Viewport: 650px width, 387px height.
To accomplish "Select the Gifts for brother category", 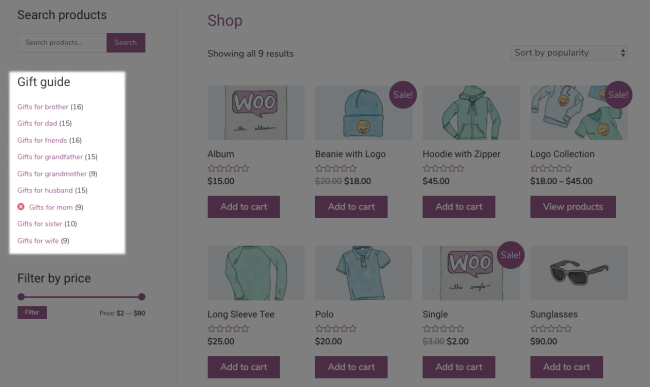I will pos(43,107).
